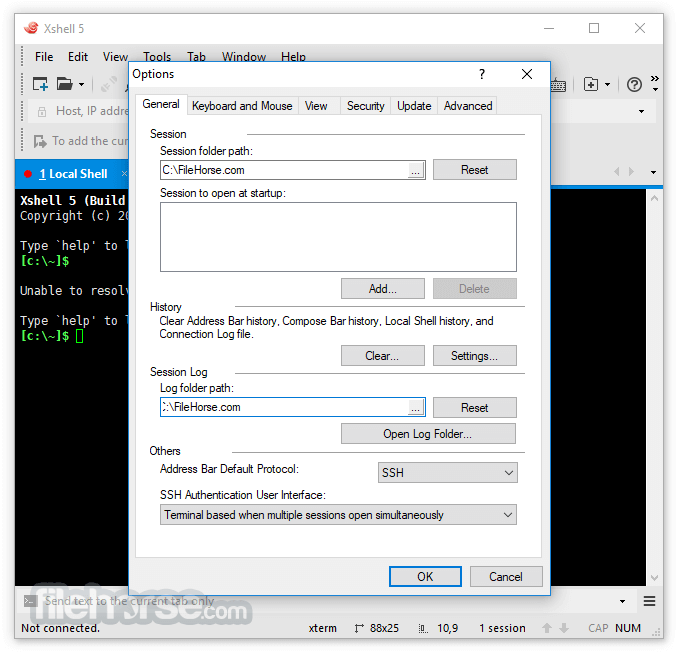Screen dimensions: 680x655
Task: Expand toolbar overflow chevron at right
Action: (x=655, y=82)
